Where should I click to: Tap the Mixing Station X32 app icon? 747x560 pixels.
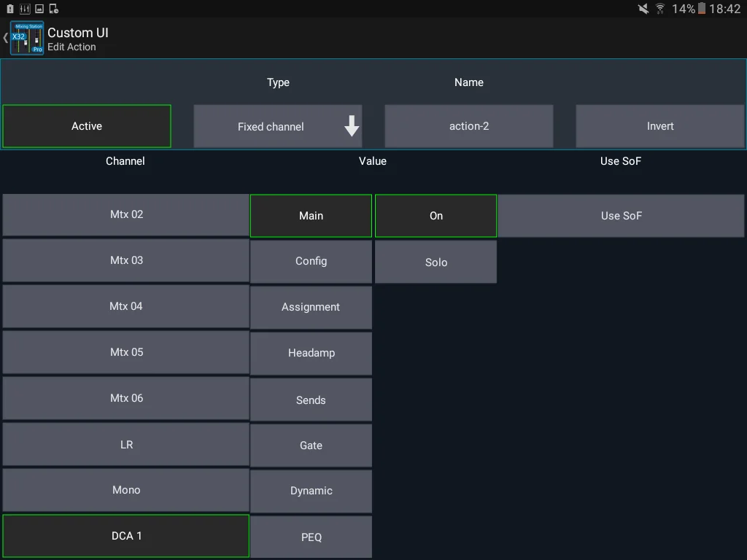(x=26, y=38)
